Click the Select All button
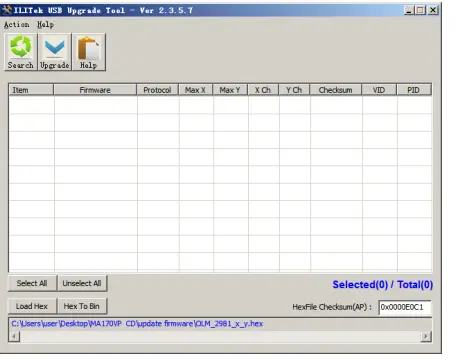This screenshot has height=361, width=457. pyautogui.click(x=32, y=283)
